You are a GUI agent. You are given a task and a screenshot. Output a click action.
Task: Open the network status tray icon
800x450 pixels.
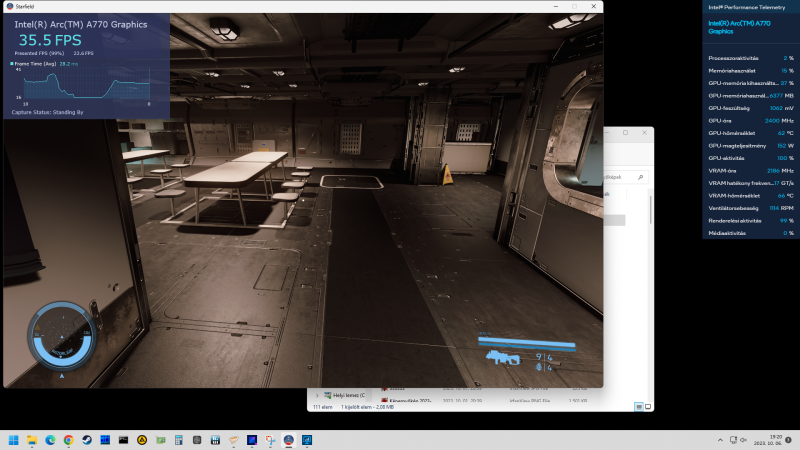(x=733, y=440)
